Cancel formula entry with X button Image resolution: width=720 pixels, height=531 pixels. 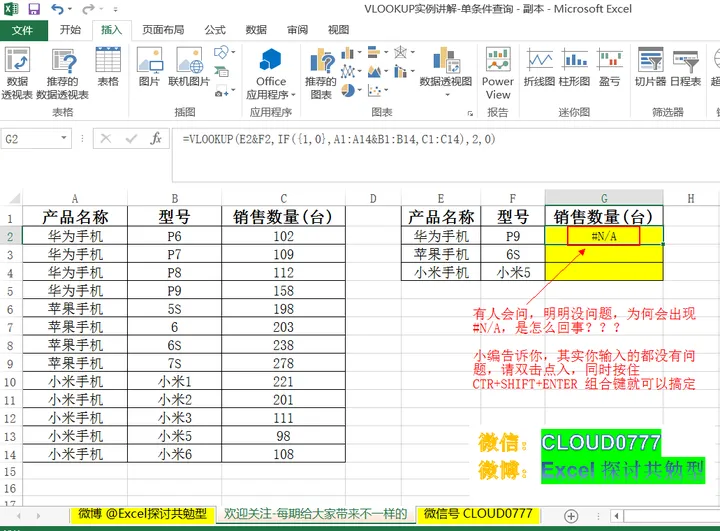tap(106, 138)
